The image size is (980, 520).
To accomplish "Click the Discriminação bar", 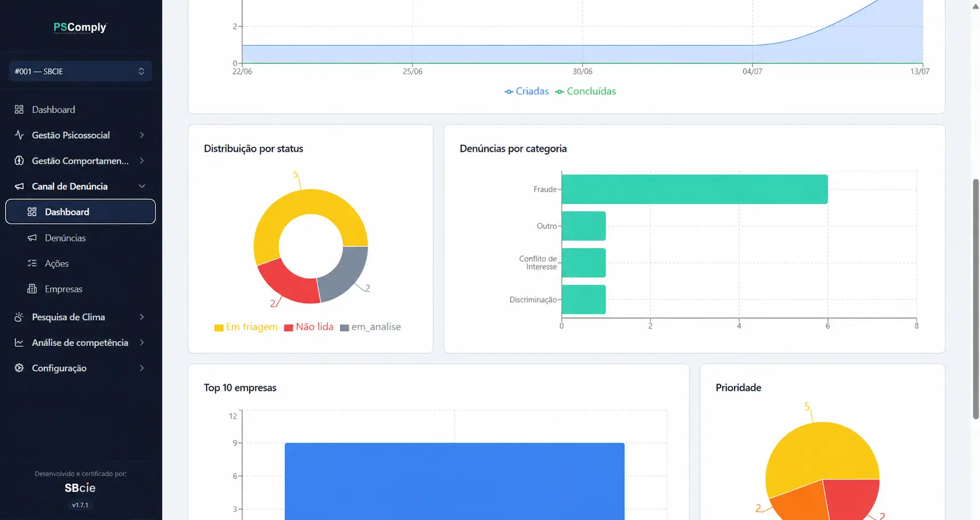I will pyautogui.click(x=584, y=299).
